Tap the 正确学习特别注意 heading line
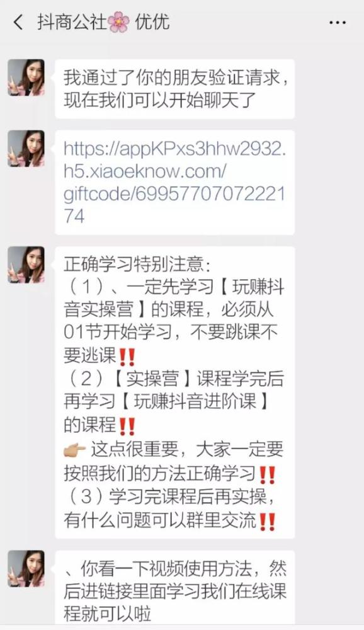The height and width of the screenshot is (630, 364). click(x=137, y=264)
